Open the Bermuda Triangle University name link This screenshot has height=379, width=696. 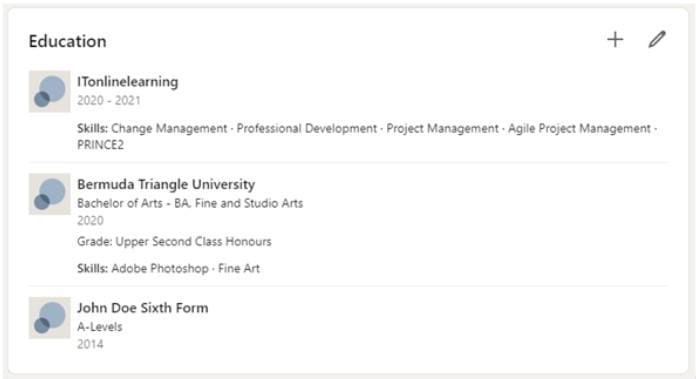[166, 184]
